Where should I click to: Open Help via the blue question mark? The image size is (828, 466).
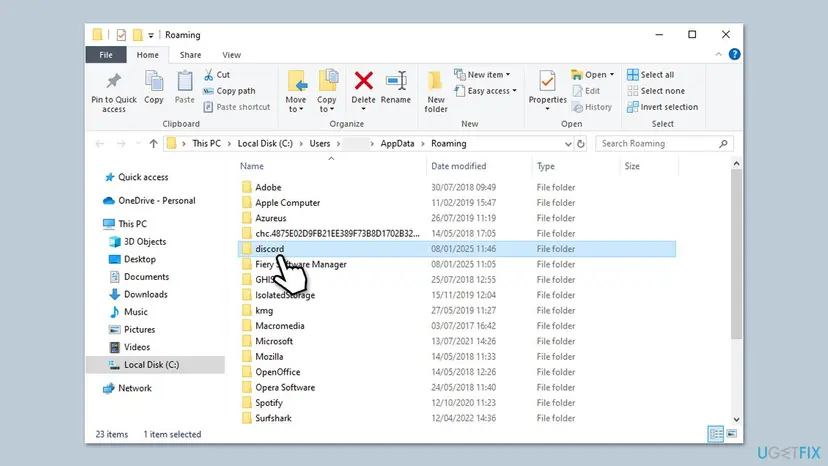click(734, 54)
